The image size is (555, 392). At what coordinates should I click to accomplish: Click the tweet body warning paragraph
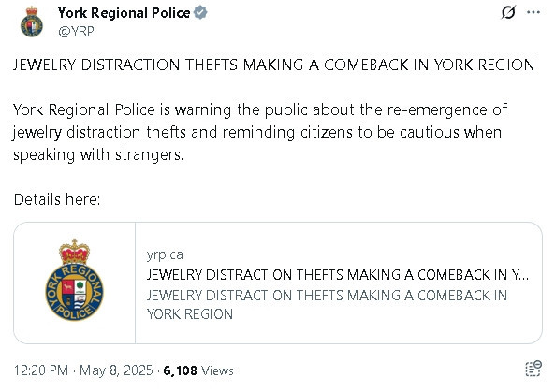(260, 132)
